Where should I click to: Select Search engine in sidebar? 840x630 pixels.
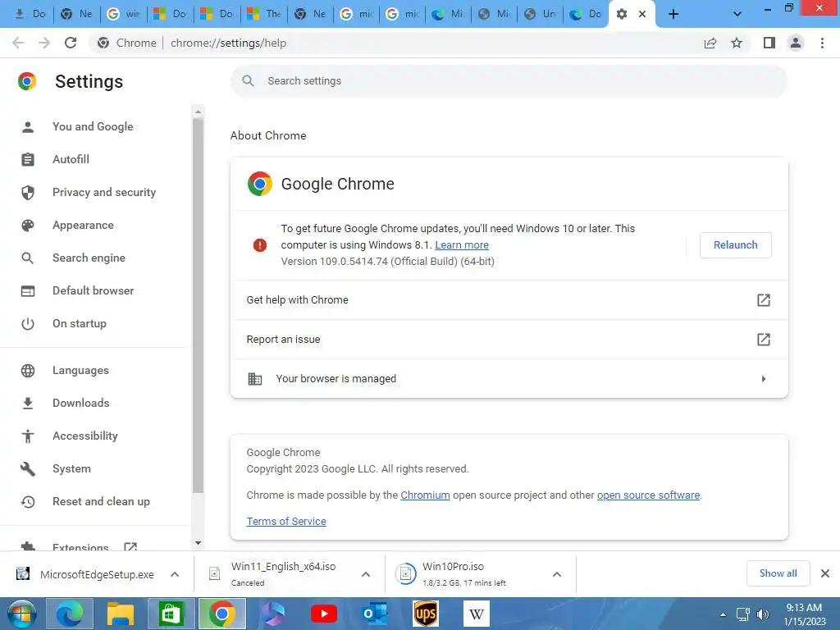(x=89, y=258)
